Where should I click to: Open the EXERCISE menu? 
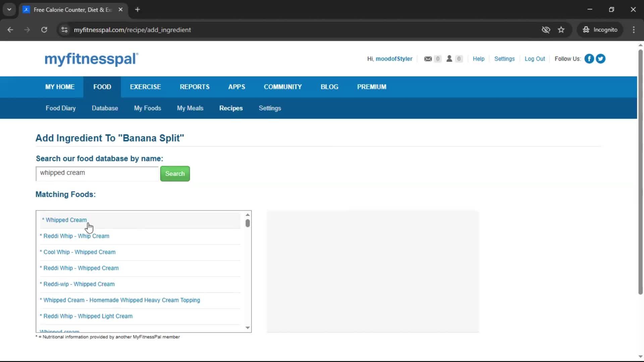pyautogui.click(x=145, y=87)
